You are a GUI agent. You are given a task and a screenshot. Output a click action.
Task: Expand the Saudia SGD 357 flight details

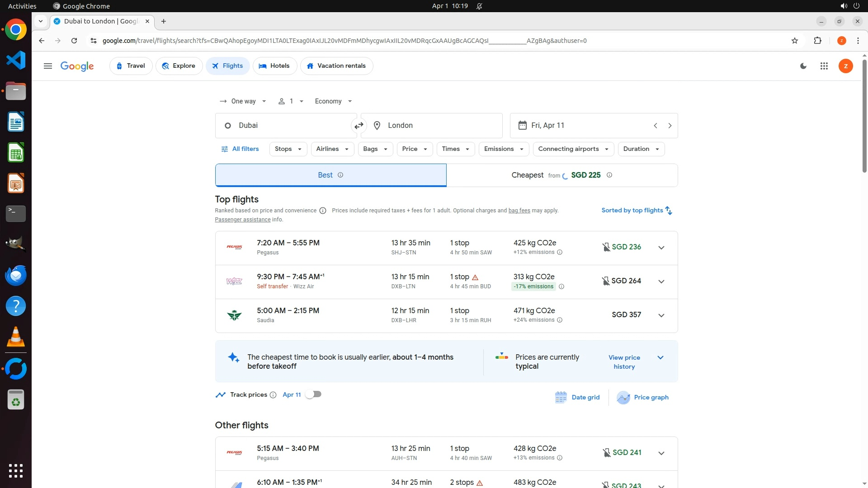point(661,315)
